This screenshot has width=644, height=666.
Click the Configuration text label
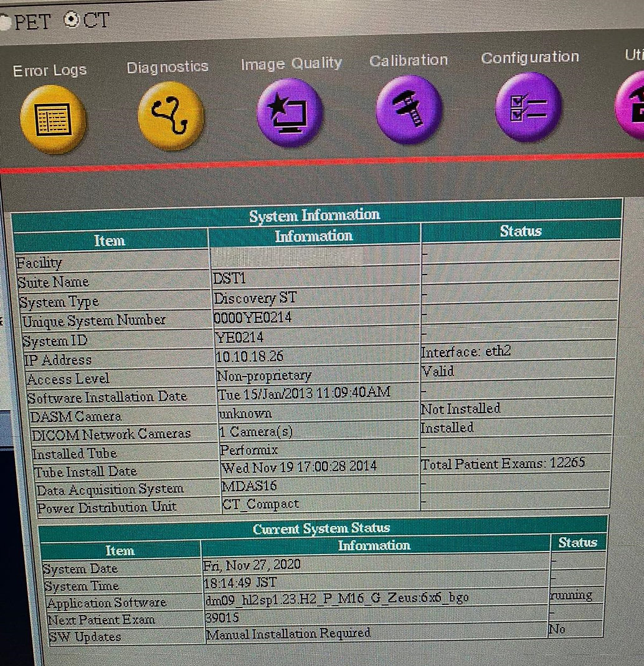coord(530,58)
